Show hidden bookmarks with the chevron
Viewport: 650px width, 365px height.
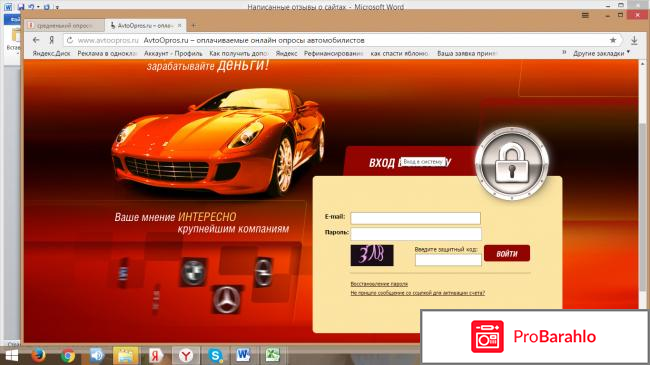click(x=564, y=53)
